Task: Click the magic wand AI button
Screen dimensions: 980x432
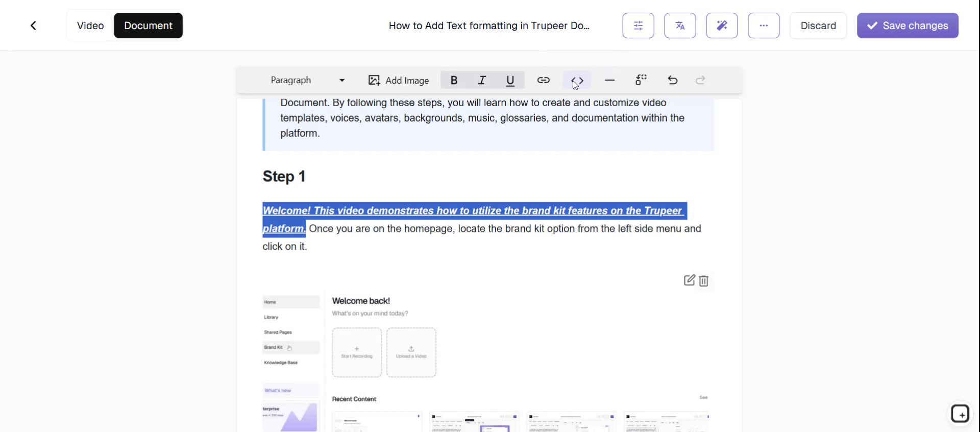Action: (722, 26)
